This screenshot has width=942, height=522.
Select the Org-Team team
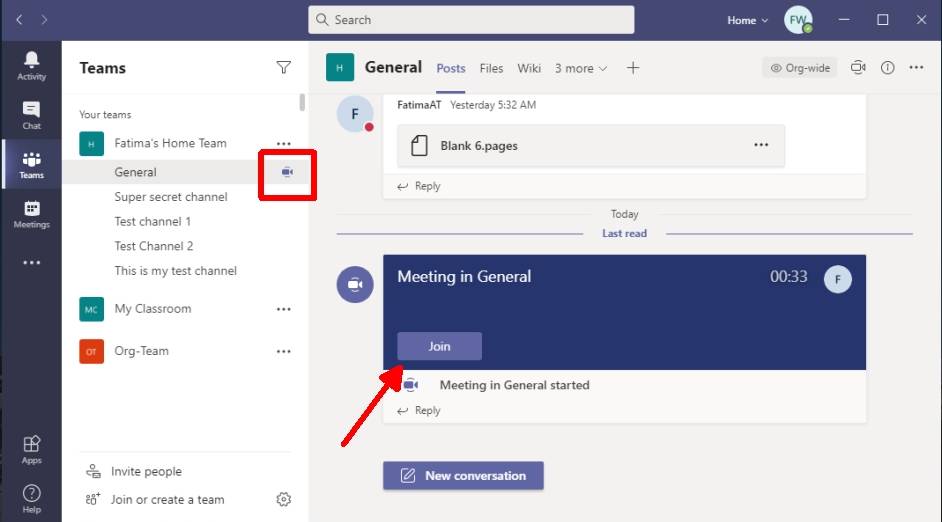[x=141, y=351]
